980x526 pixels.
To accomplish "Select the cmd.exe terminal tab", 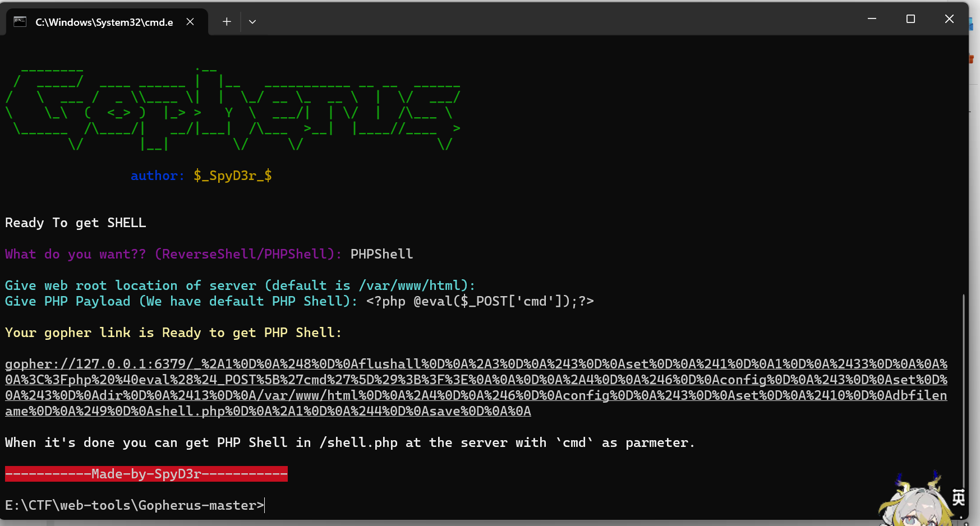I will (x=107, y=22).
